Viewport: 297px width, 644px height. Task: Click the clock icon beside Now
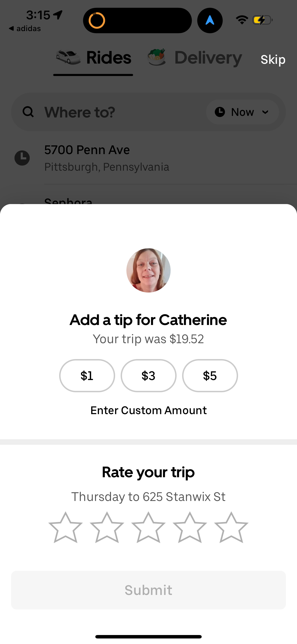tap(220, 112)
